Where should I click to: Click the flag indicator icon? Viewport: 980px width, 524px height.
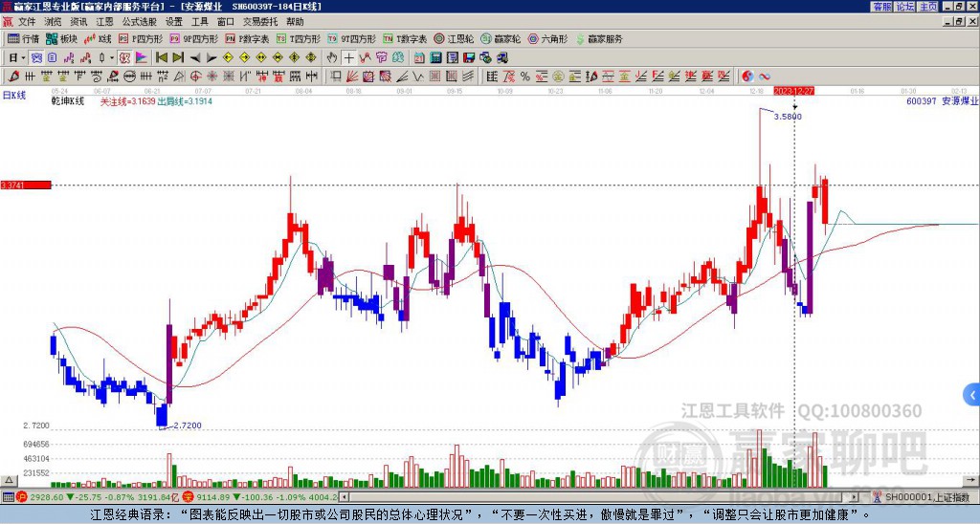tap(142, 57)
